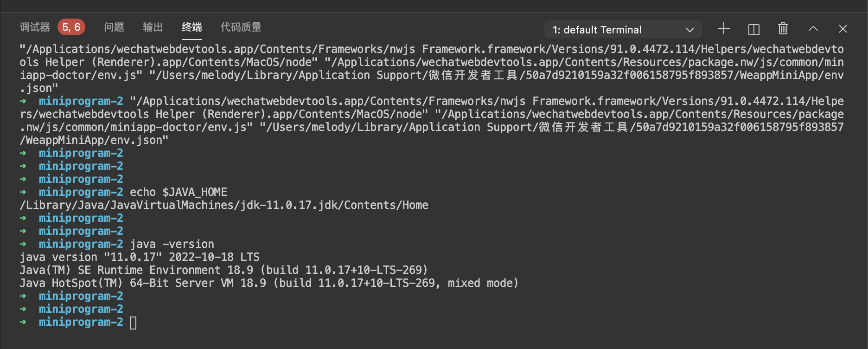Click the Java SE Runtime Environment line

(223, 270)
